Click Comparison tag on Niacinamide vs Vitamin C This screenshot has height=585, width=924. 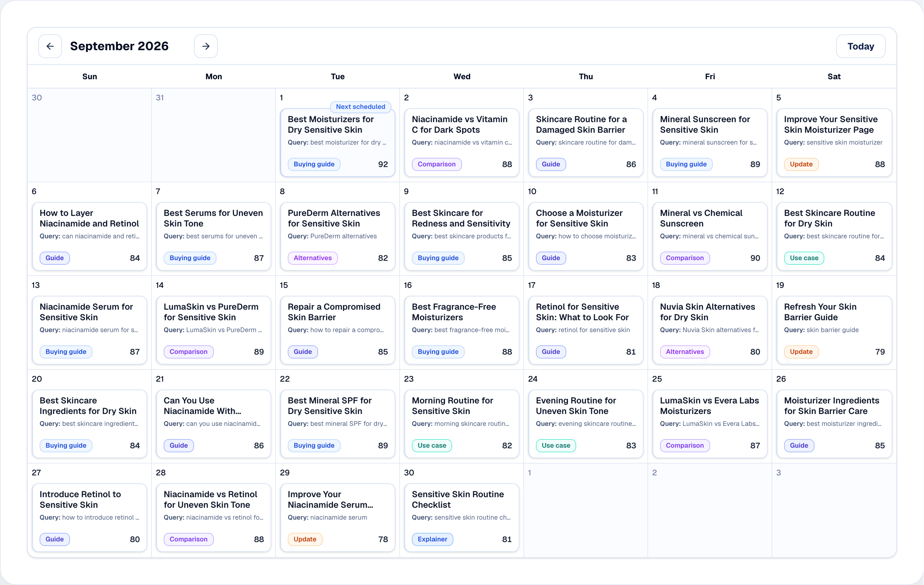pos(436,164)
